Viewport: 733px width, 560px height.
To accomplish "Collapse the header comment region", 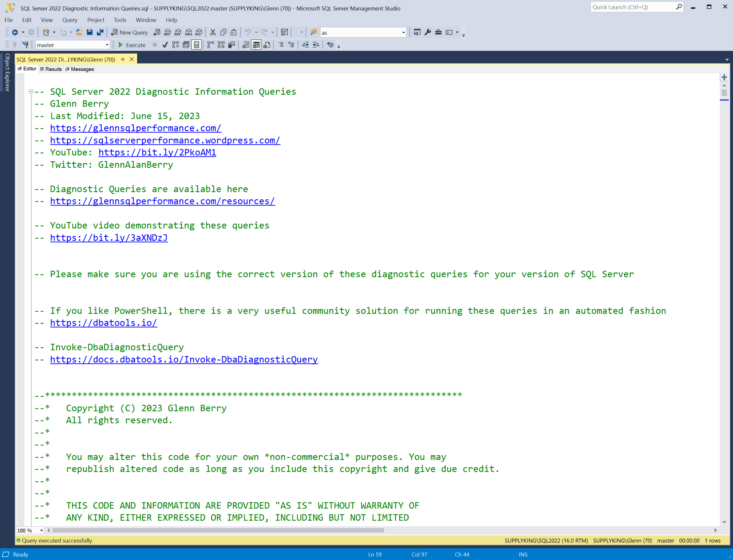I will click(30, 91).
